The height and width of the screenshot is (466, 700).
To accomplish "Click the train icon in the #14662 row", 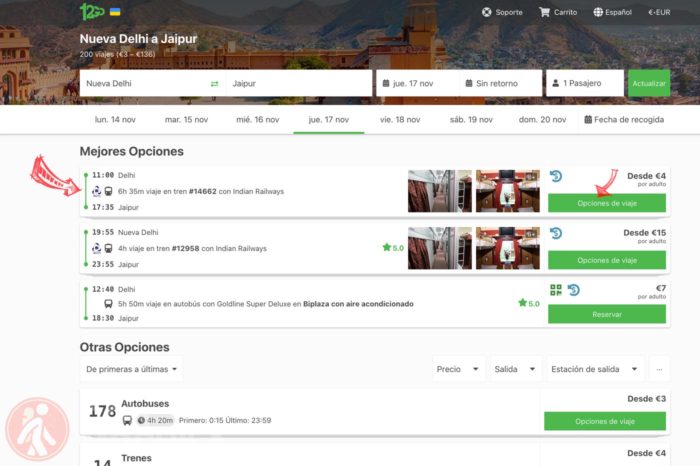I will point(108,191).
